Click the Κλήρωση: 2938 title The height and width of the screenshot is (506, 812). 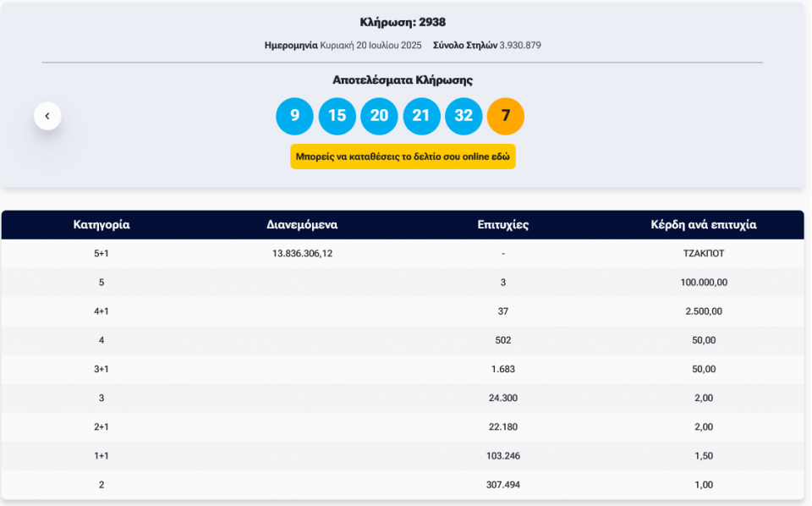pyautogui.click(x=403, y=22)
